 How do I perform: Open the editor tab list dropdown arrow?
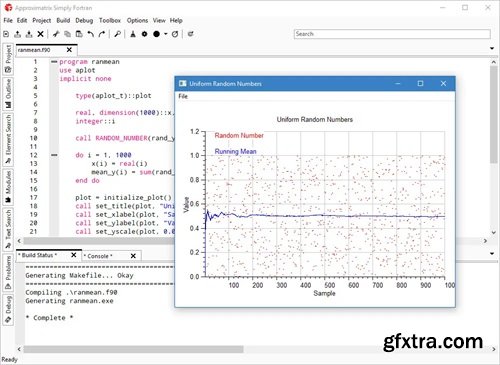(492, 49)
